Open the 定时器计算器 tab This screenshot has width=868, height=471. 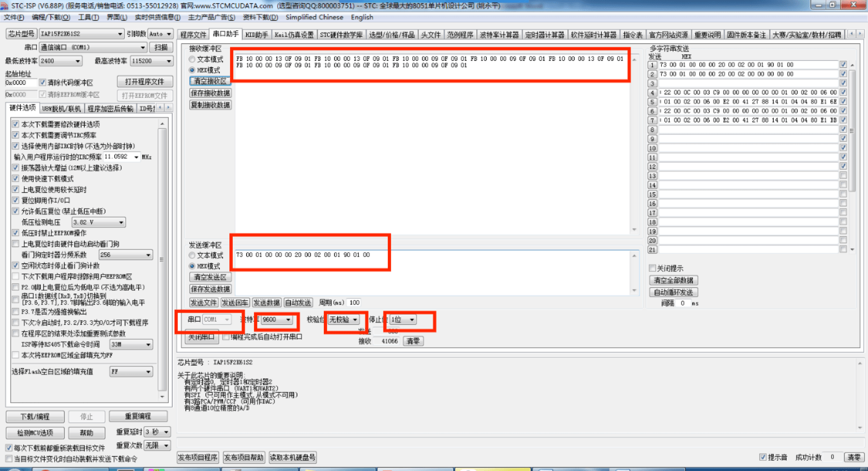coord(545,35)
